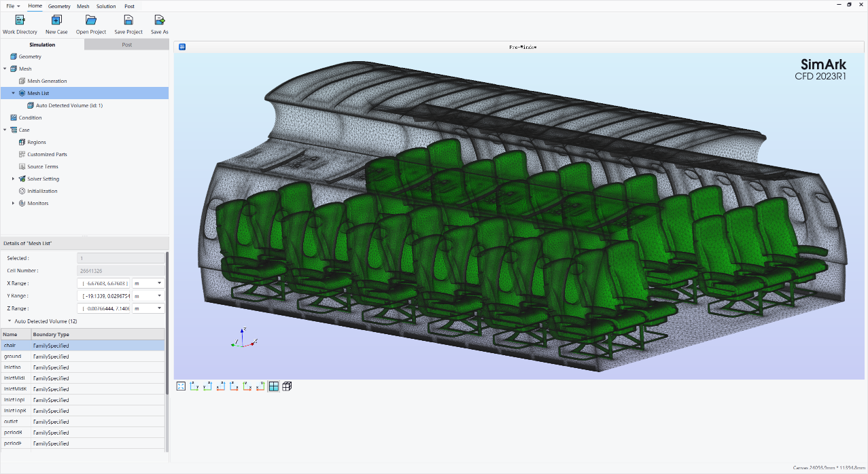This screenshot has height=474, width=868.
Task: Switch to the view with Z up, X left
Action: 221,386
